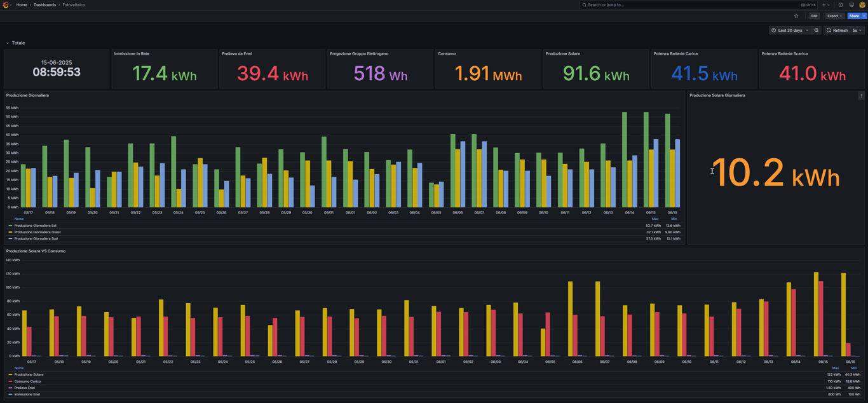Click the Edit dashboard button
This screenshot has width=868, height=403.
pyautogui.click(x=814, y=16)
